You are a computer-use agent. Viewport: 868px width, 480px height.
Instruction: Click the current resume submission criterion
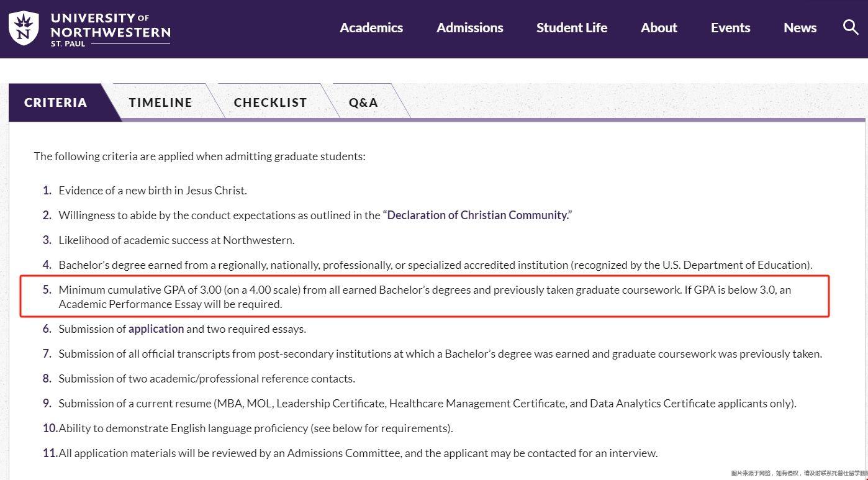click(x=427, y=404)
